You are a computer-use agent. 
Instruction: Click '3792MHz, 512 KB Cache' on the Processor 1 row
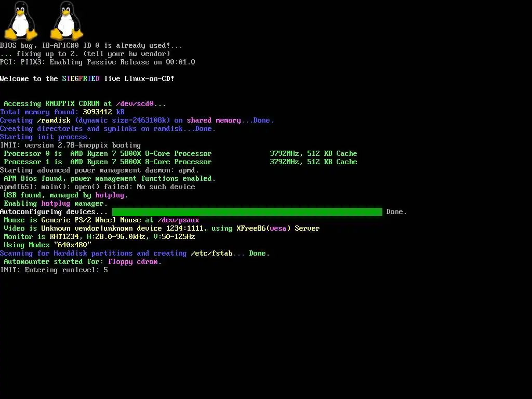tap(313, 162)
